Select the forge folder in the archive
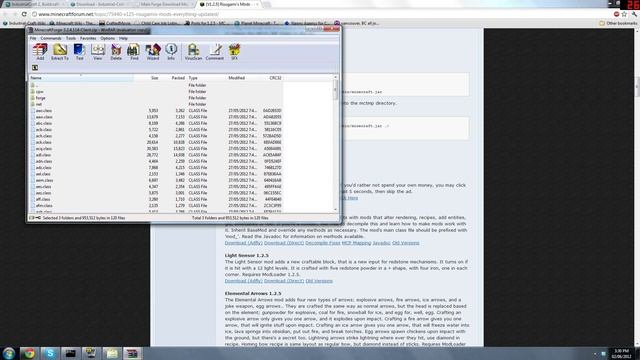 (x=156, y=98)
